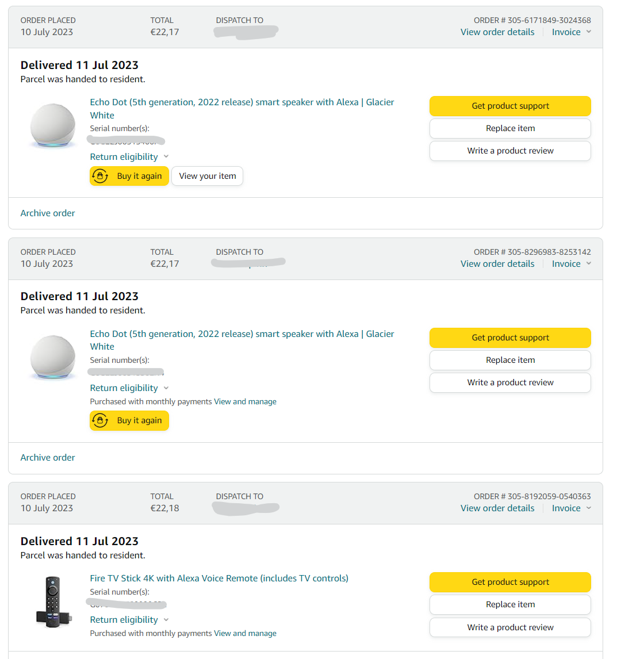Viewport: 644px width, 659px height.
Task: Open first Echo Dot product thumbnail
Action: pyautogui.click(x=52, y=125)
